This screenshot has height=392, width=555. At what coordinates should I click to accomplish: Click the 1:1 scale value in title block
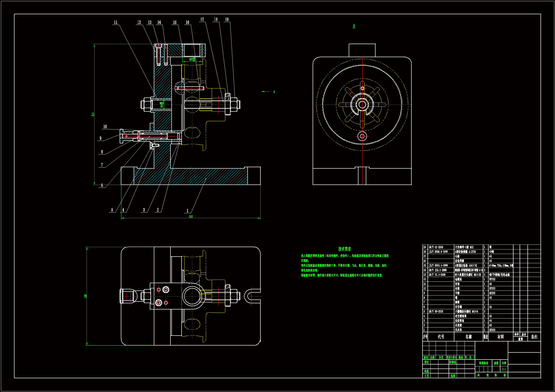coord(504,369)
